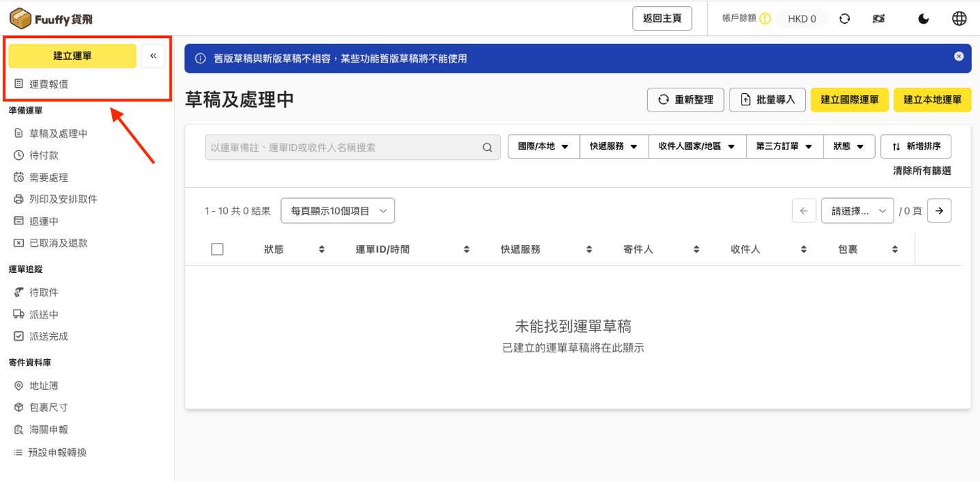Open the 每頁顯示10個項目 page size dropdown
980x481 pixels.
point(338,211)
